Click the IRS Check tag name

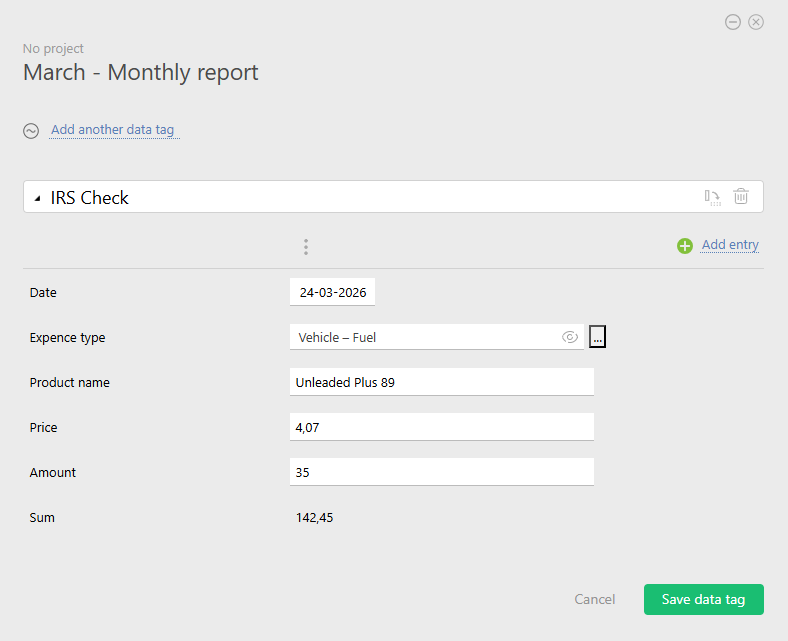tap(90, 198)
